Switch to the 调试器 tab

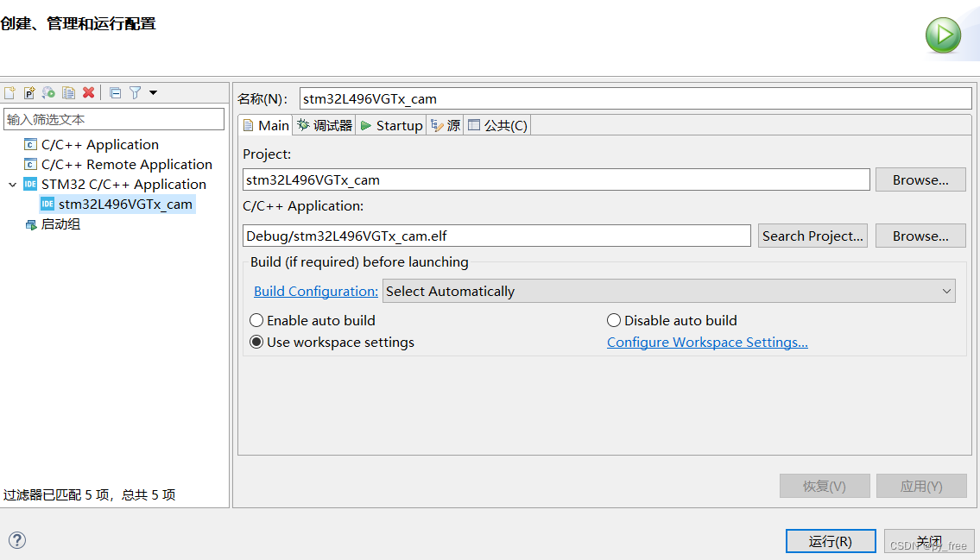click(325, 126)
